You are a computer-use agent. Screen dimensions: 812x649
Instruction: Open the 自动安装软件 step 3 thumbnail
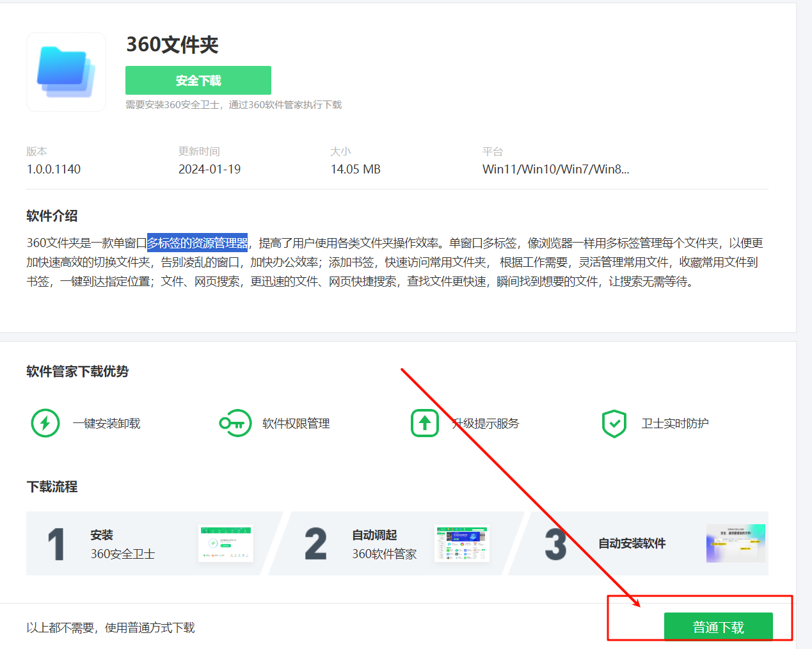click(736, 543)
